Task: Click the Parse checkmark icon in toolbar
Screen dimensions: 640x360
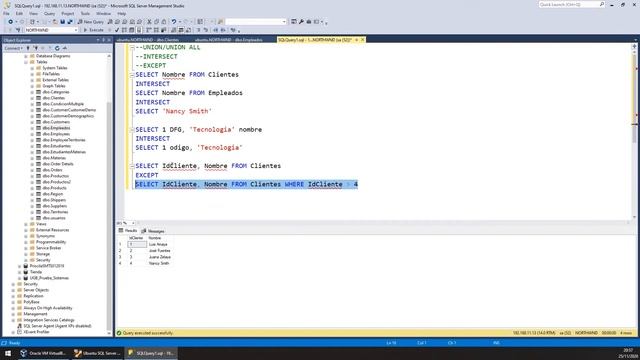Action: click(117, 30)
